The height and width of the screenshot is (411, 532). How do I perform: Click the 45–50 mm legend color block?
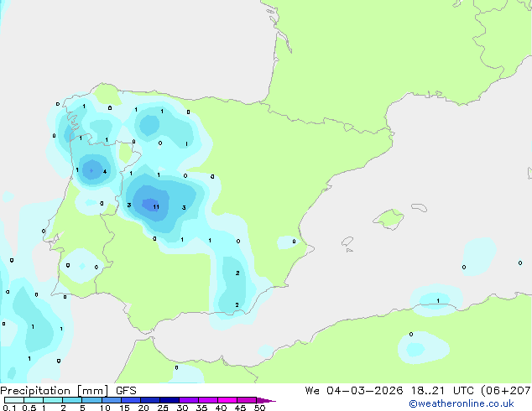pyautogui.click(x=247, y=400)
